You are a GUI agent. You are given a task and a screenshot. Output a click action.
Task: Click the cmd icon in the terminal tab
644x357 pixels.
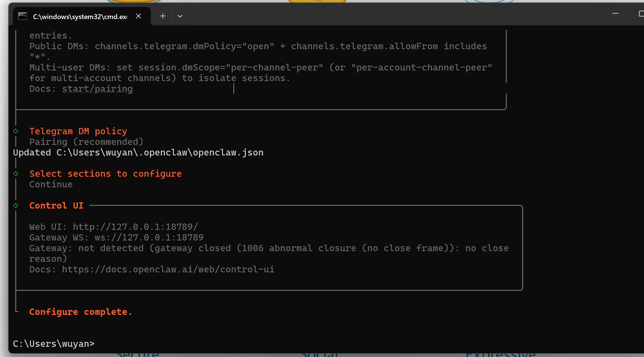(22, 16)
